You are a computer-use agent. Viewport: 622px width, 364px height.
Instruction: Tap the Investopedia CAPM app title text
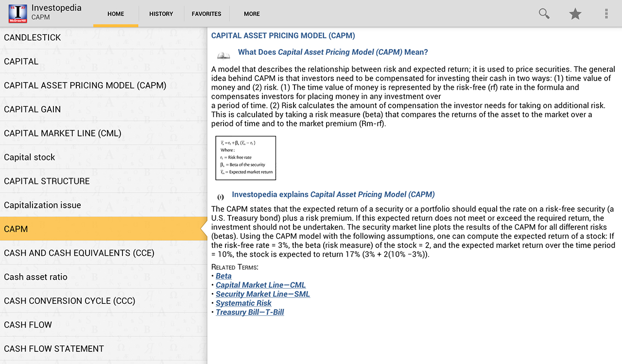click(56, 12)
